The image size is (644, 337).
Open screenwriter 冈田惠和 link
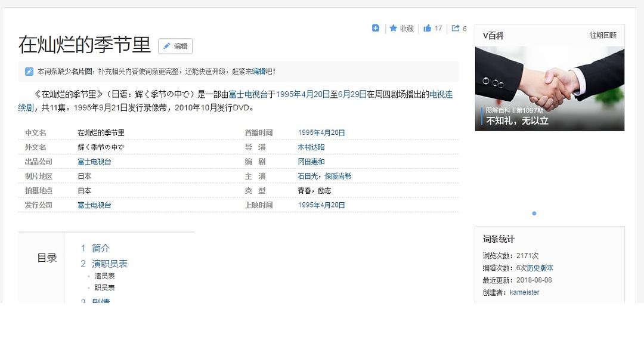click(x=311, y=162)
